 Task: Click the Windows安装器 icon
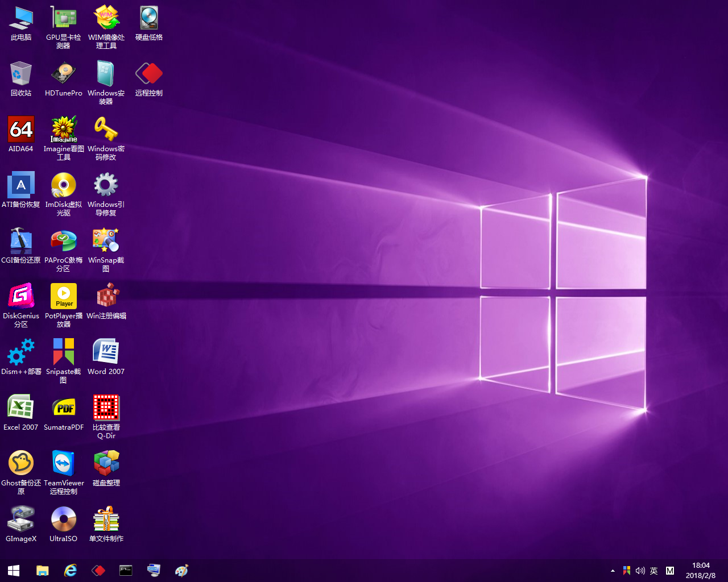[x=106, y=83]
